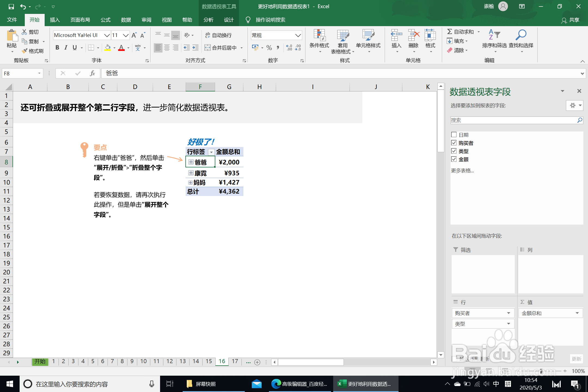Screen dimensions: 588x392
Task: Click 更多表格... link
Action: pyautogui.click(x=462, y=171)
